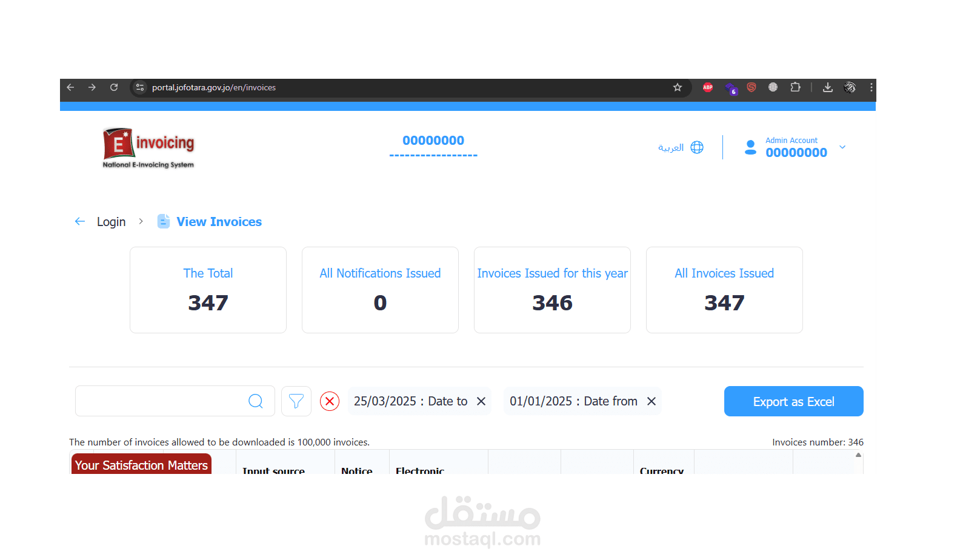Click the Input source column header
This screenshot has height=560, width=966.
pyautogui.click(x=274, y=470)
